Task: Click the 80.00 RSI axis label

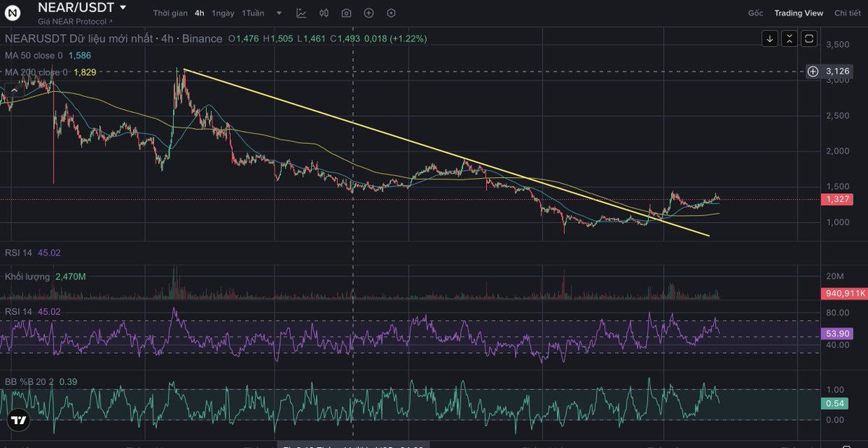Action: point(837,313)
